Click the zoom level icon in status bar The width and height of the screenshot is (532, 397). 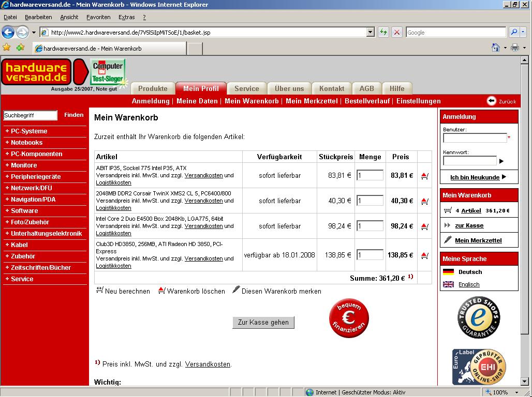click(488, 392)
